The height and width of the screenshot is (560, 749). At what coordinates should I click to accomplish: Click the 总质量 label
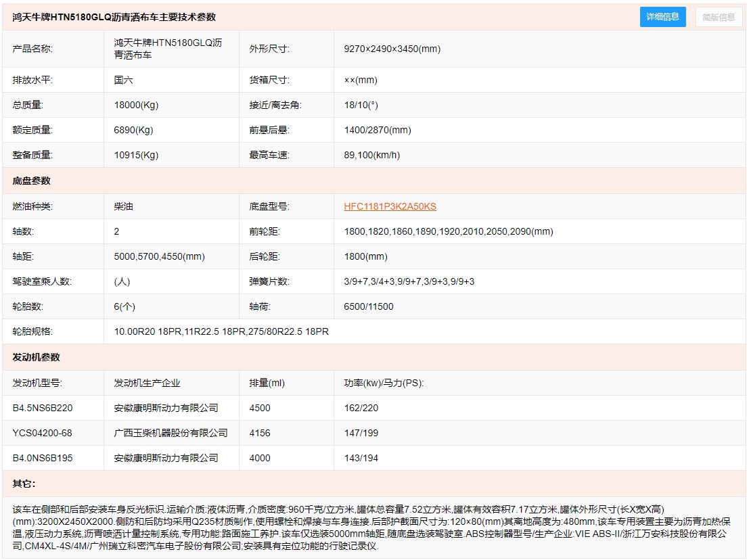(28, 105)
